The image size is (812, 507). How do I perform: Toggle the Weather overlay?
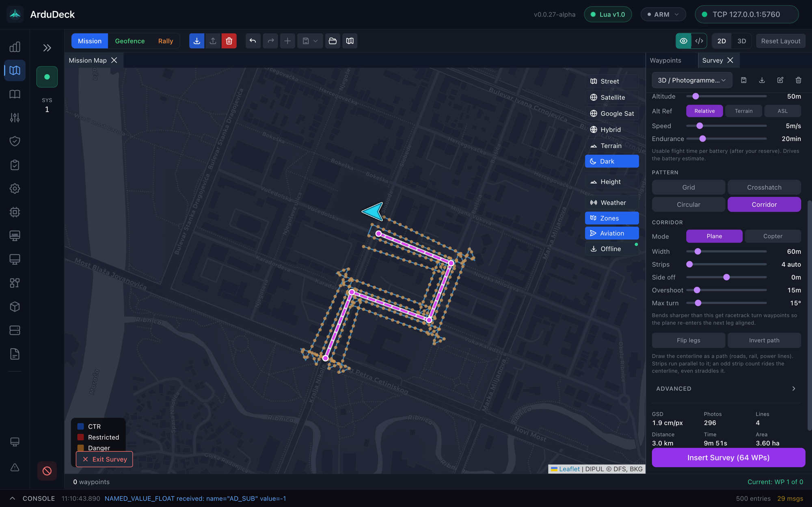coord(612,203)
